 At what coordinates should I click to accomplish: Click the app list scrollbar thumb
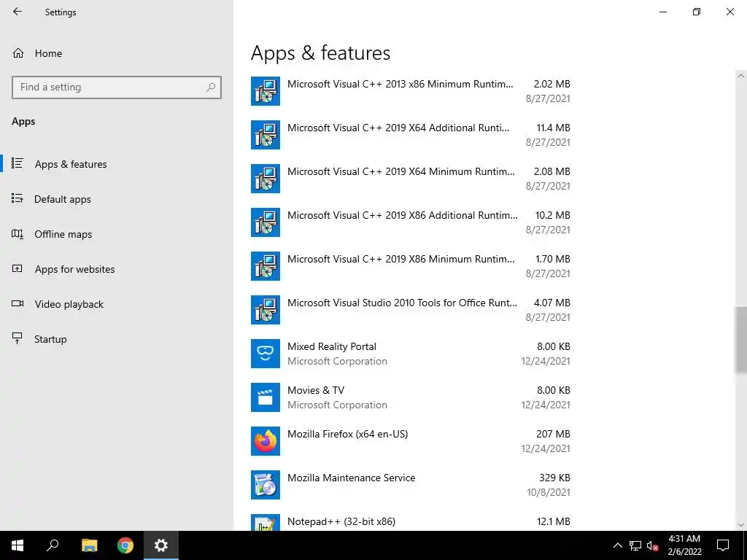pyautogui.click(x=741, y=340)
